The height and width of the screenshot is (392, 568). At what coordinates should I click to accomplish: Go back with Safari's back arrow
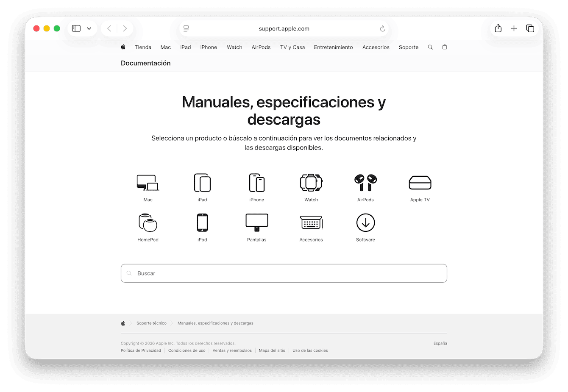point(109,28)
